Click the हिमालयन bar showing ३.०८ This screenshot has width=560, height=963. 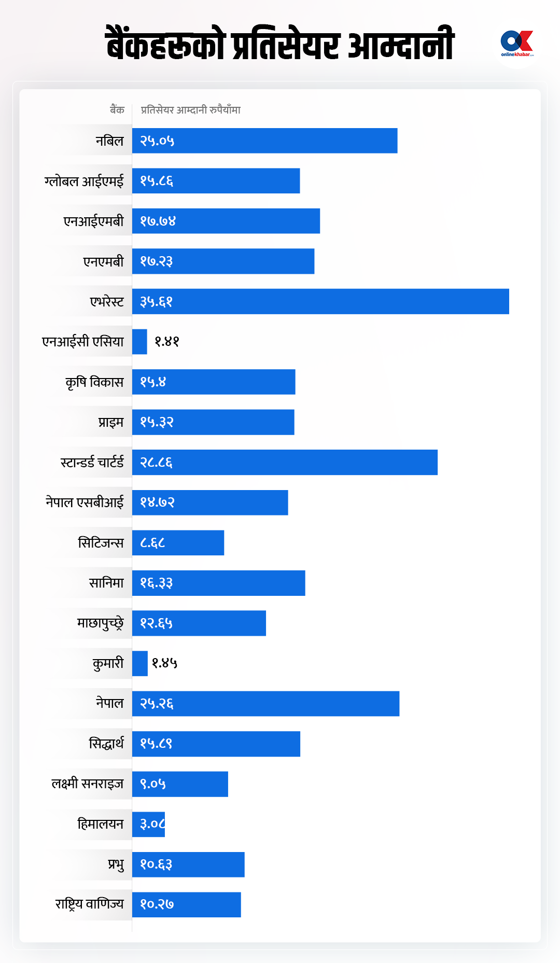click(x=148, y=825)
